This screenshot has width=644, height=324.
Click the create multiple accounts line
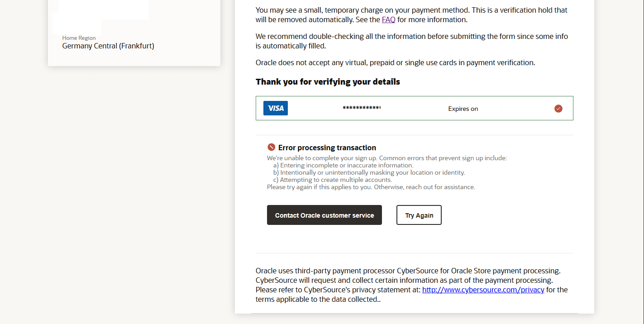point(333,180)
